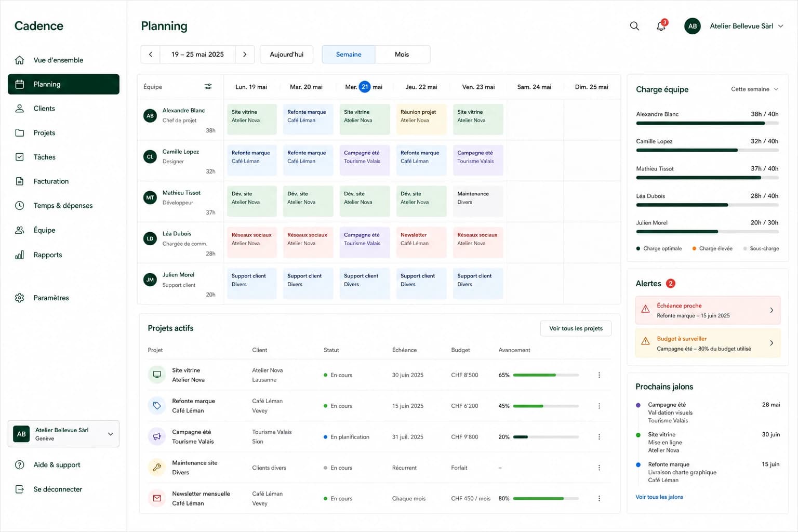This screenshot has width=798, height=532.
Task: Click the Vue d'ensemble home icon
Action: (x=20, y=60)
